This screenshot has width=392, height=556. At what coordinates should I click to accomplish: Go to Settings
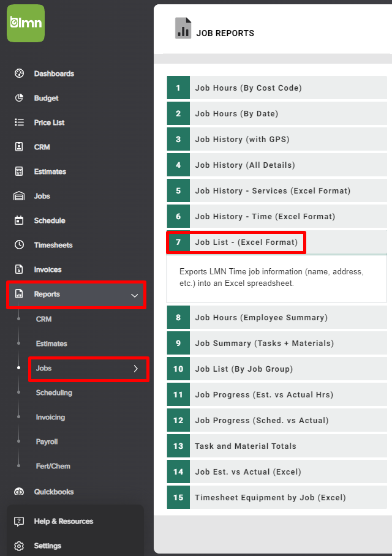pyautogui.click(x=48, y=546)
